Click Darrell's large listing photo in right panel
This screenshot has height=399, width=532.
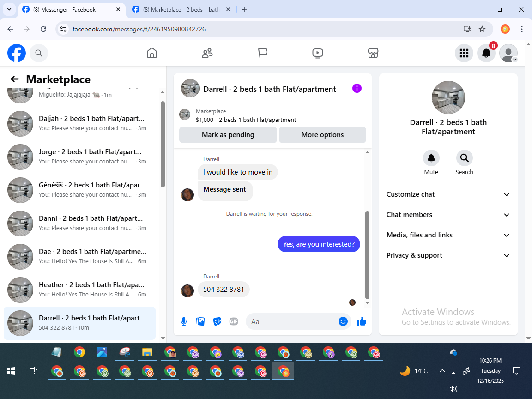tap(448, 97)
